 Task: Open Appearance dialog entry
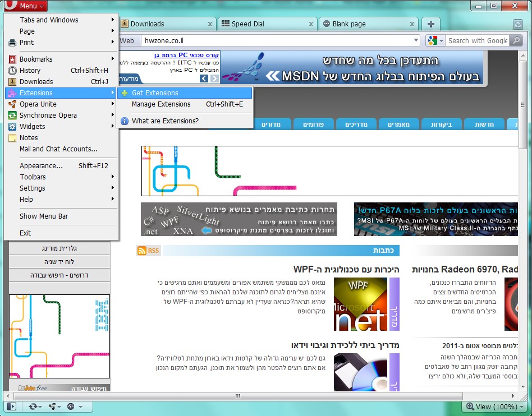pyautogui.click(x=62, y=165)
